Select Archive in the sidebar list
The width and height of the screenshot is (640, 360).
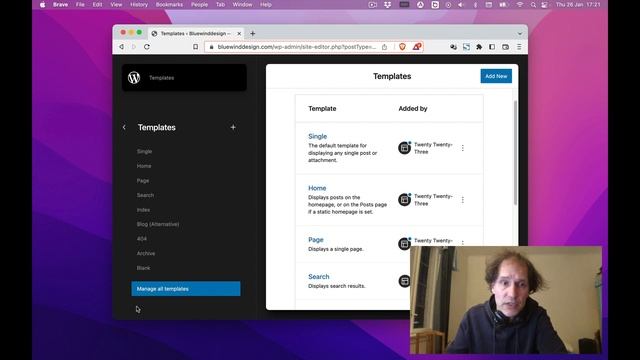coord(146,253)
